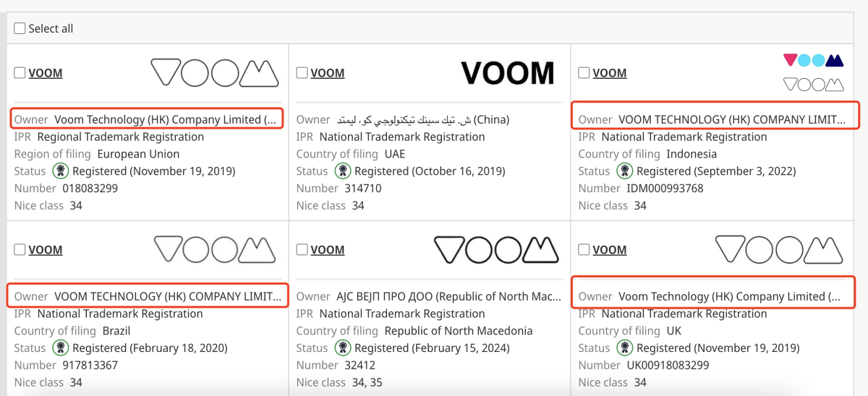
Task: Click registered status icon for September 3, 2022
Action: [625, 171]
